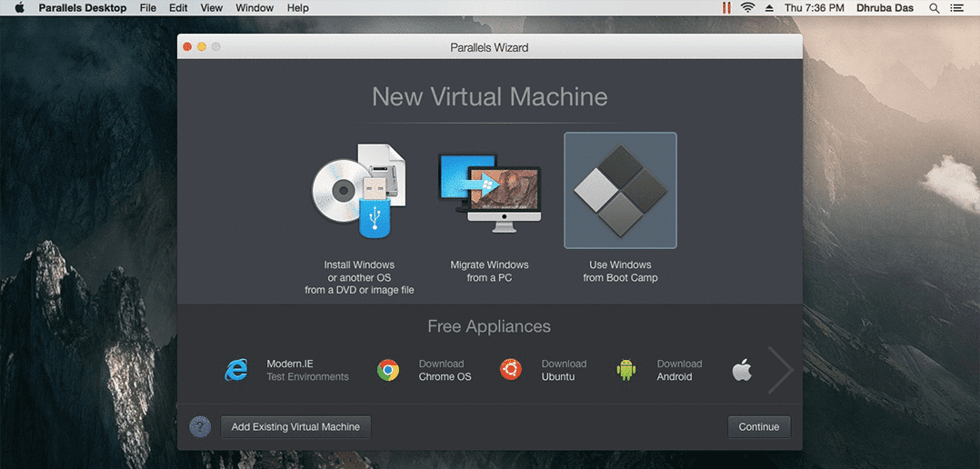Open Spotlight search magnifier

(935, 8)
